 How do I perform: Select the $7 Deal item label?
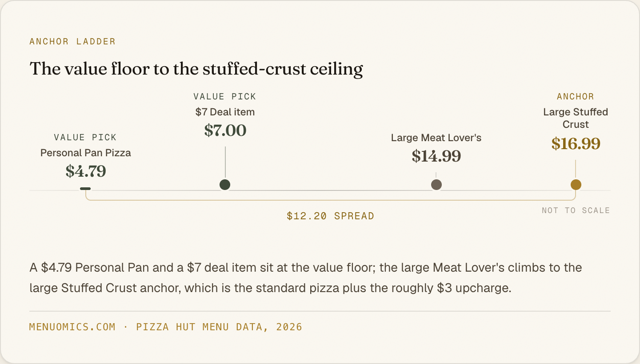pyautogui.click(x=225, y=112)
